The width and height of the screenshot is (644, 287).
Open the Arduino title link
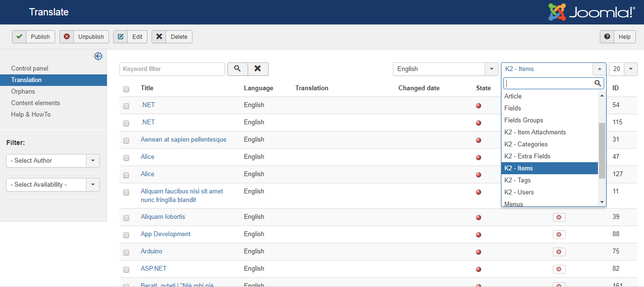[x=151, y=251]
